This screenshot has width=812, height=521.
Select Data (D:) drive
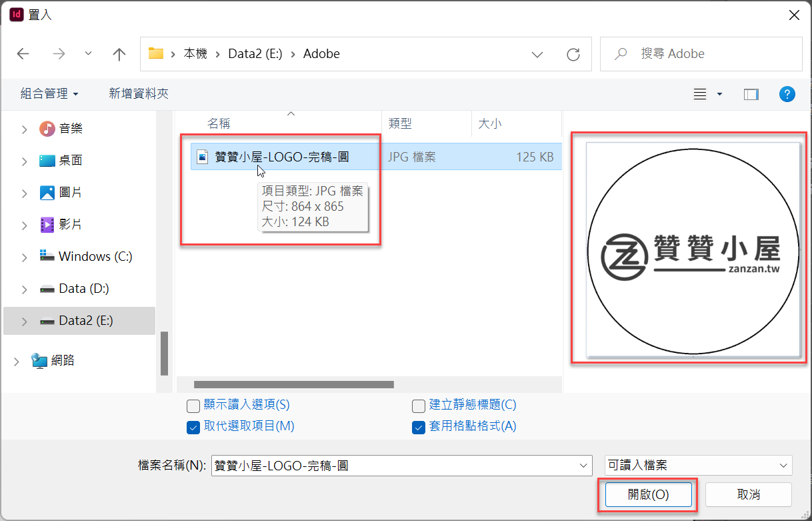pos(84,289)
